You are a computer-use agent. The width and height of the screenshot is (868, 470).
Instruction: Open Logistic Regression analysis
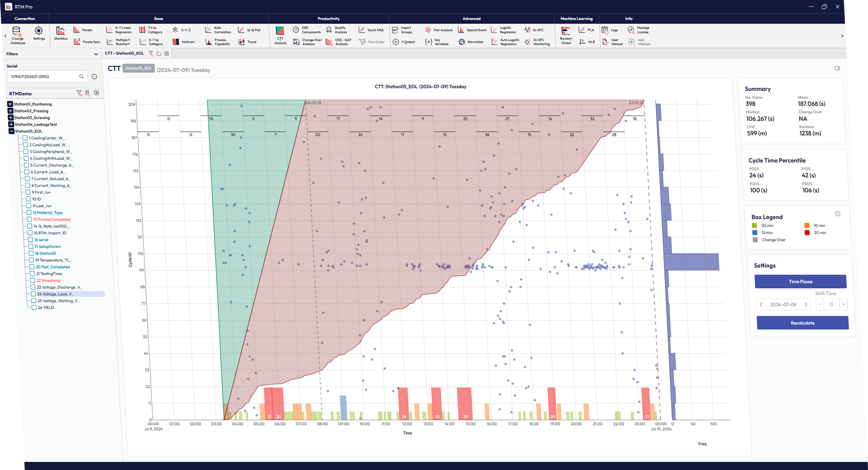504,30
